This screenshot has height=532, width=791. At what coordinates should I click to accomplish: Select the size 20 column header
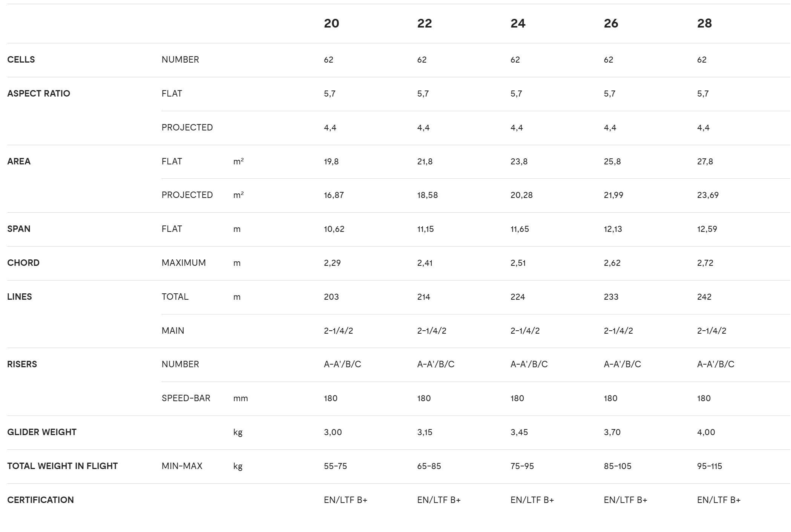[331, 23]
